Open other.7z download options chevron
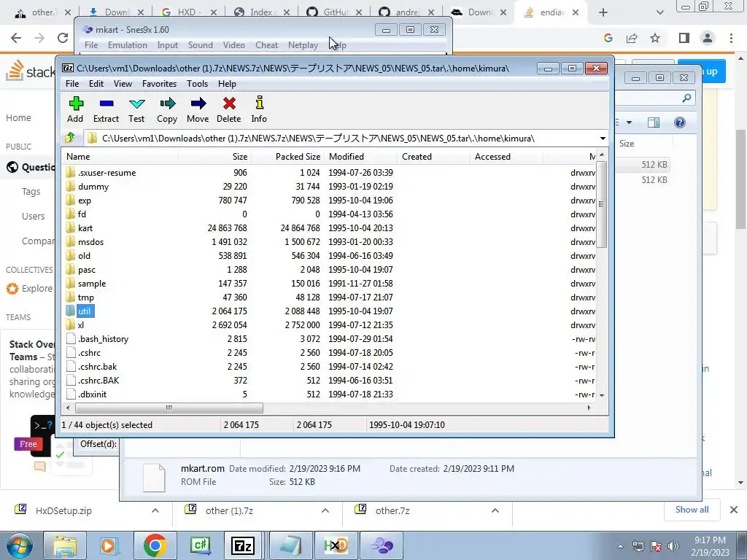 click(x=495, y=510)
